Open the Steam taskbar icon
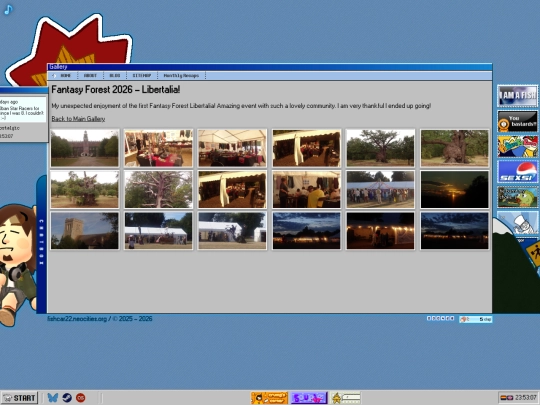Screen dimensions: 540x405 click(67, 398)
